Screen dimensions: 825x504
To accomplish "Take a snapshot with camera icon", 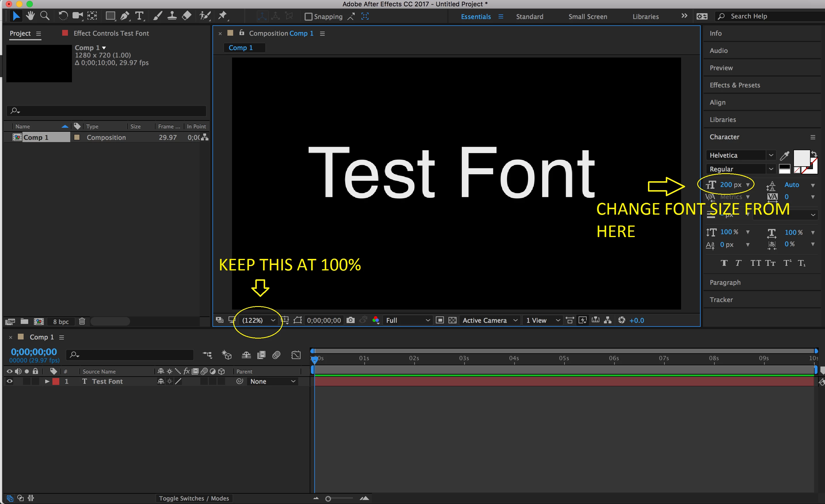I will click(350, 320).
